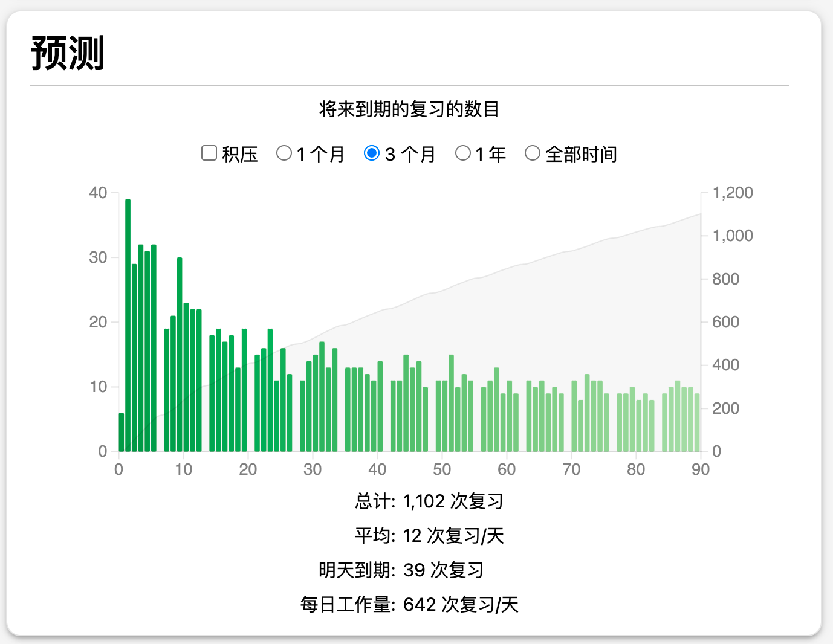Click the 50 label on the horizontal axis
Image resolution: width=833 pixels, height=644 pixels.
(442, 469)
